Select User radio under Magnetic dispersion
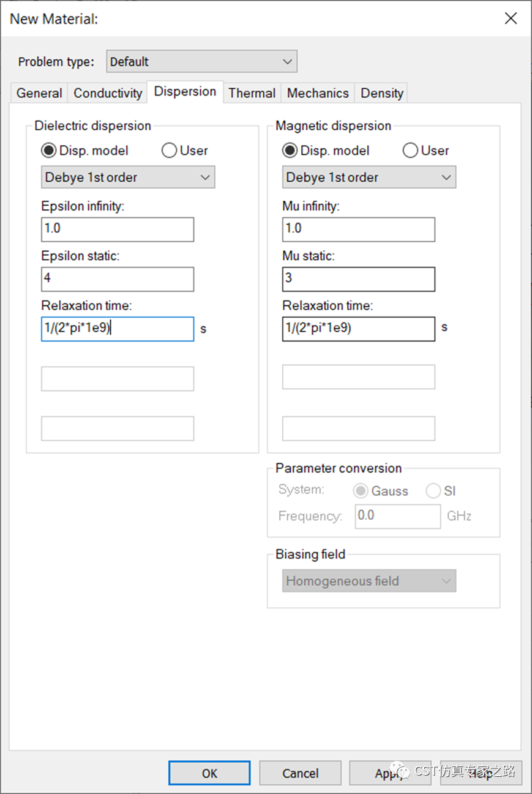Image resolution: width=532 pixels, height=794 pixels. 411,151
